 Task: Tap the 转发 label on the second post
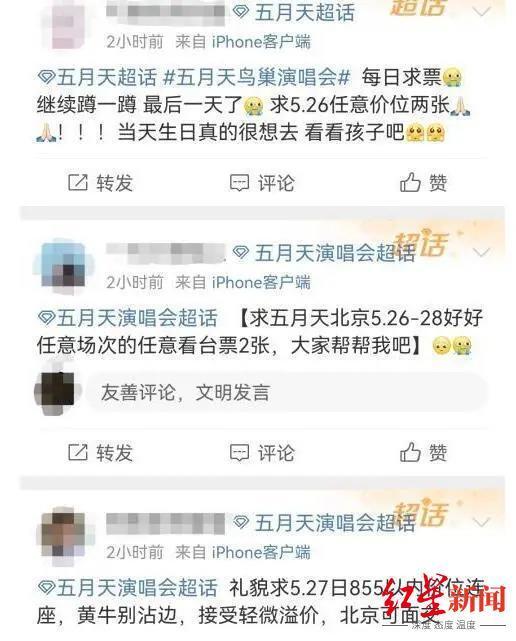(x=114, y=453)
